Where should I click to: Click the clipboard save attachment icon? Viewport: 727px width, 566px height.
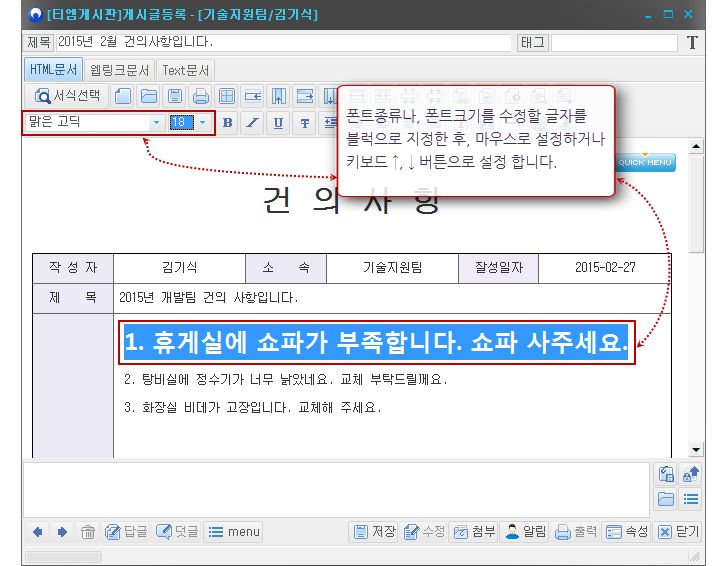click(x=666, y=474)
